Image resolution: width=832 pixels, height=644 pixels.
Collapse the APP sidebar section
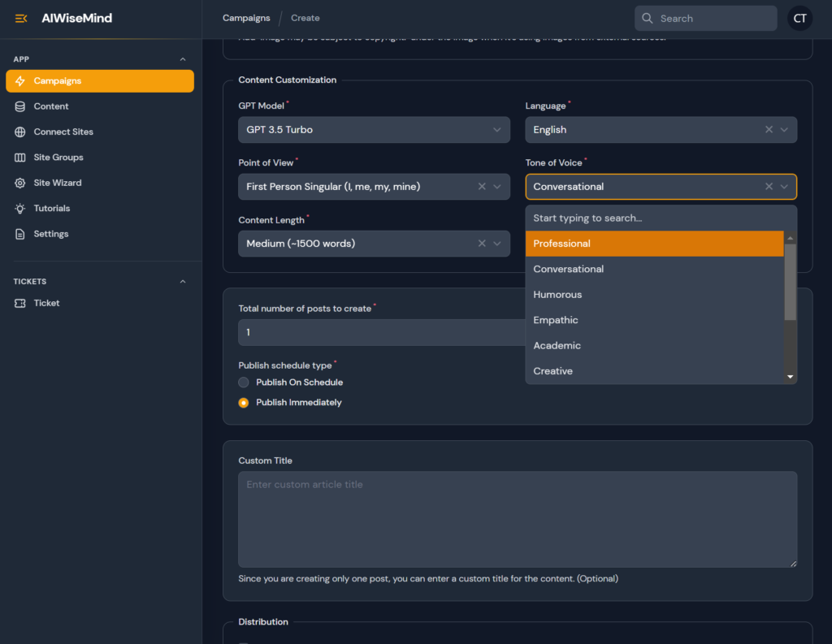pos(183,59)
